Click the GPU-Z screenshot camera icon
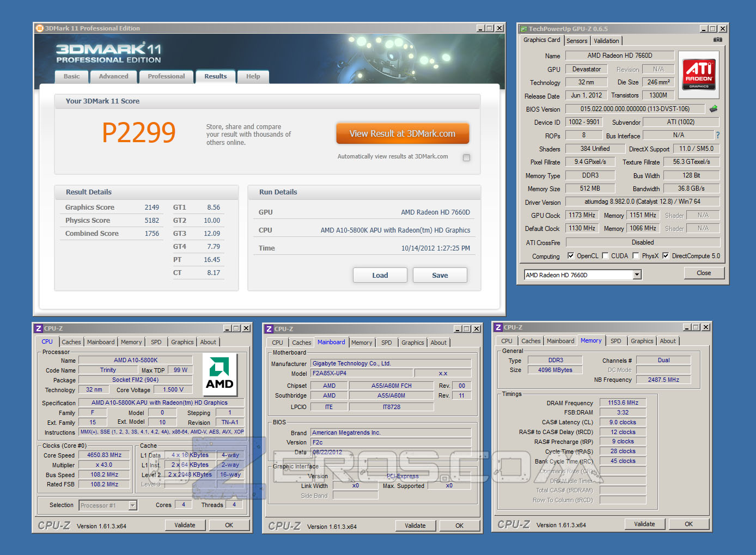The width and height of the screenshot is (756, 555). pos(718,40)
